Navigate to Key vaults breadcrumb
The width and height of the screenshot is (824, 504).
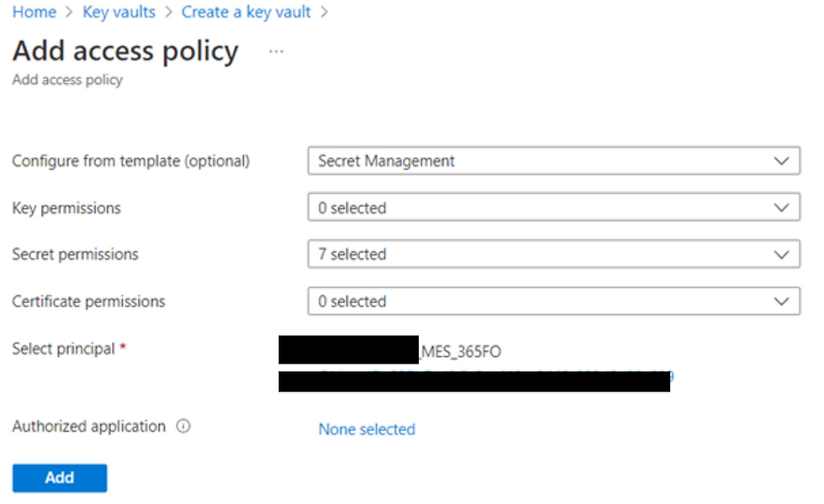click(119, 12)
